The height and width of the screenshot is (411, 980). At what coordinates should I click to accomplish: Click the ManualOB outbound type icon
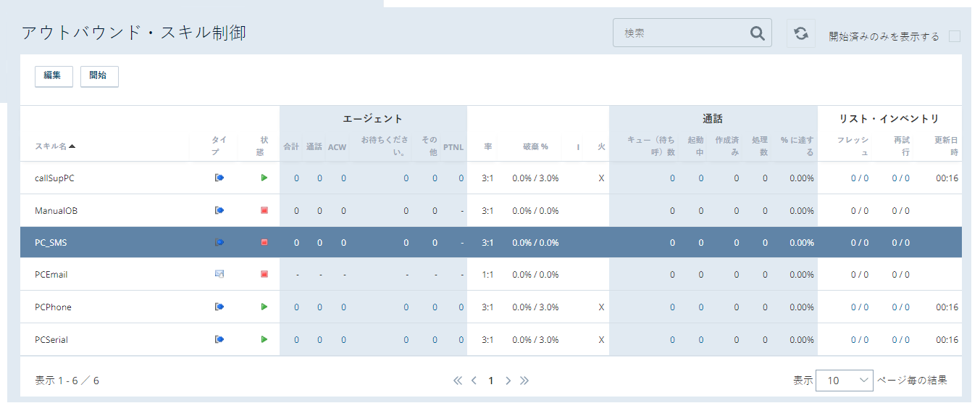click(219, 210)
